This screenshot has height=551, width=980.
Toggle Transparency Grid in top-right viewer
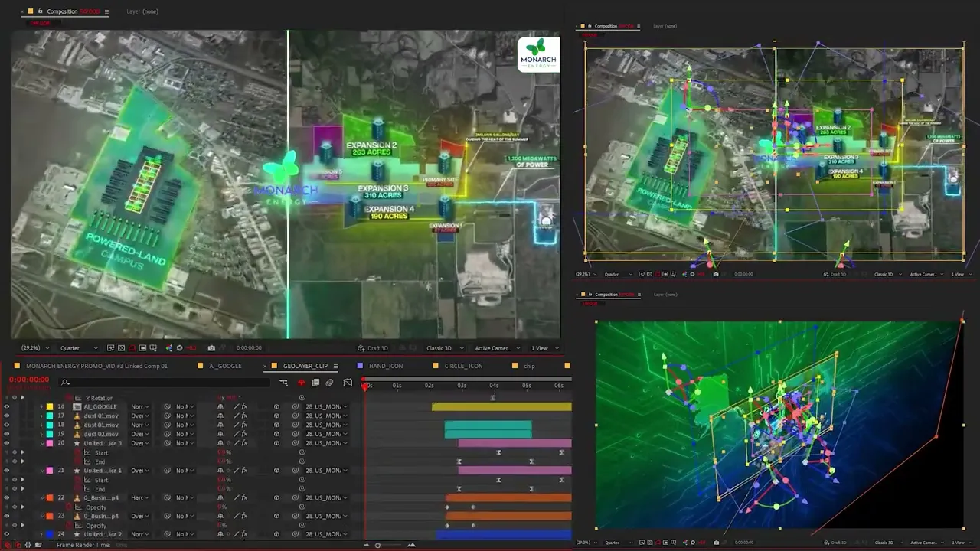[649, 274]
